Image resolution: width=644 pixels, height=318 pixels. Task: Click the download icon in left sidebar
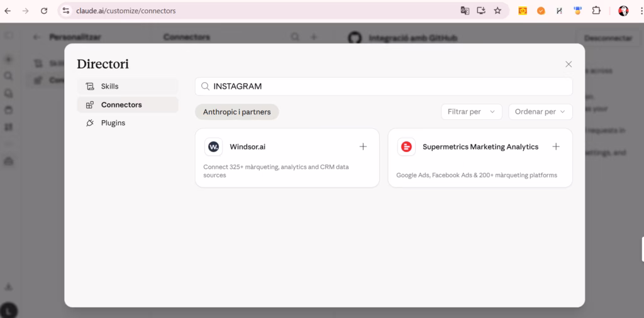[x=9, y=286]
